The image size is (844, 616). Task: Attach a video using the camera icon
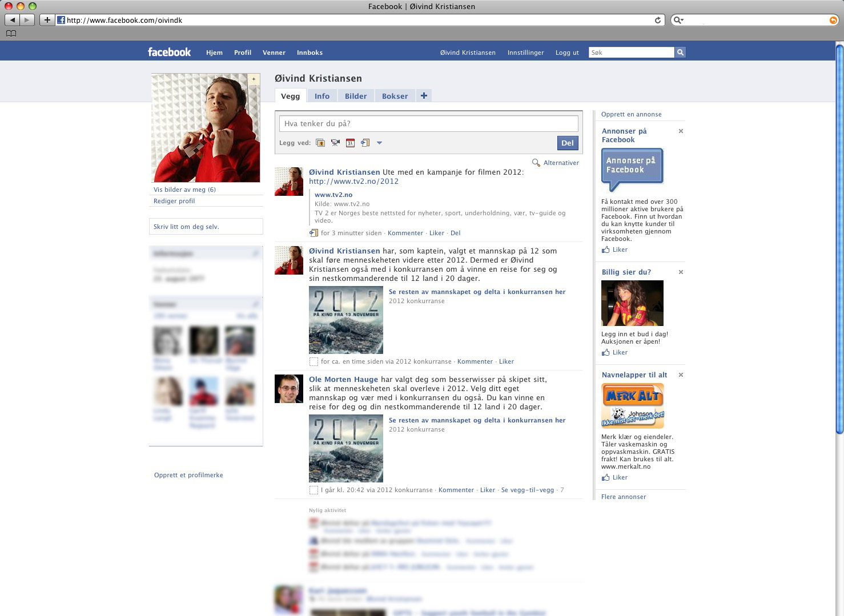point(335,143)
